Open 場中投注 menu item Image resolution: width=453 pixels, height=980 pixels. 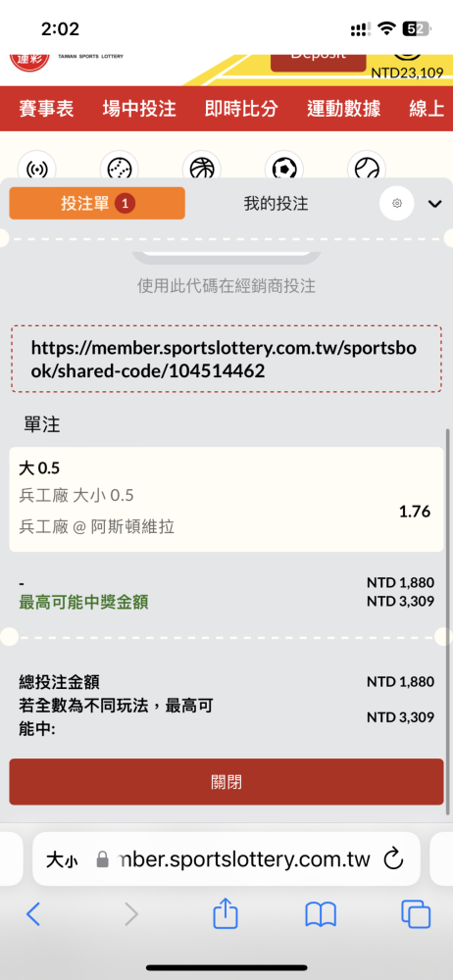pyautogui.click(x=139, y=109)
